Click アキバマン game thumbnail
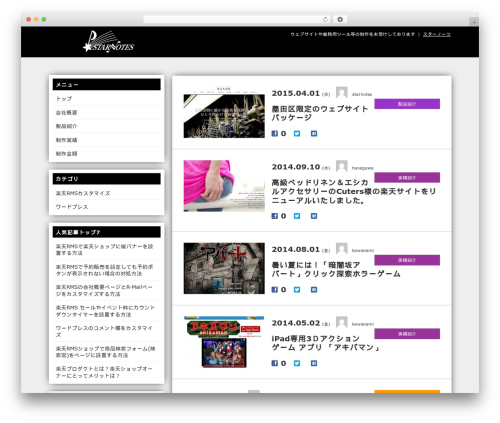Viewport: 500px width, 423px height. click(224, 342)
